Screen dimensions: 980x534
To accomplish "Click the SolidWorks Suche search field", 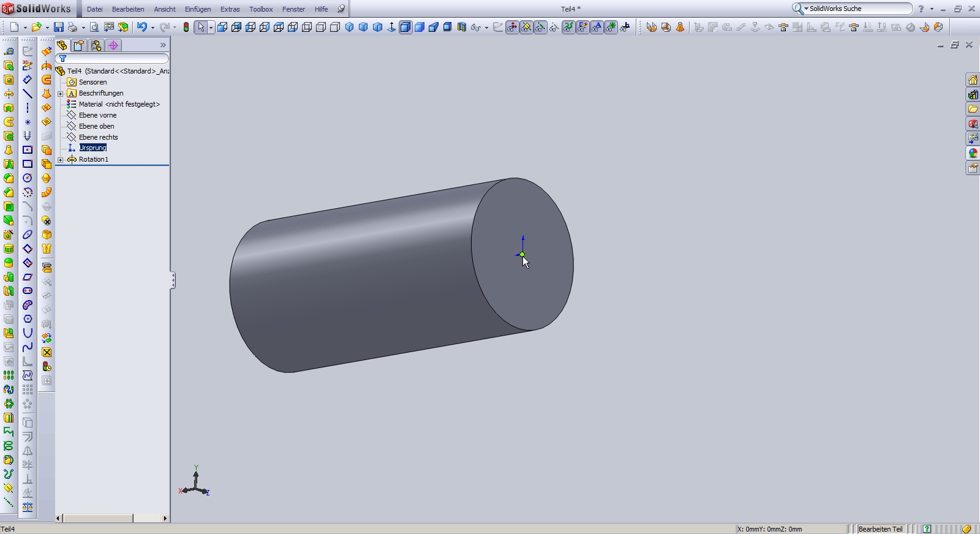I will pyautogui.click(x=859, y=9).
